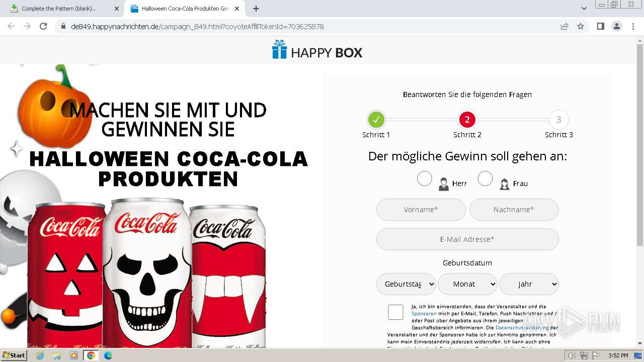
Task: Open Google Chrome taskbar icon
Action: [91, 355]
